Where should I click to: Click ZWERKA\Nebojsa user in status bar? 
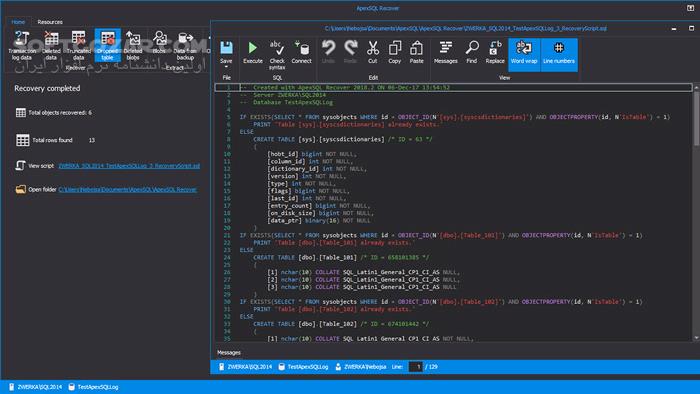(361, 367)
